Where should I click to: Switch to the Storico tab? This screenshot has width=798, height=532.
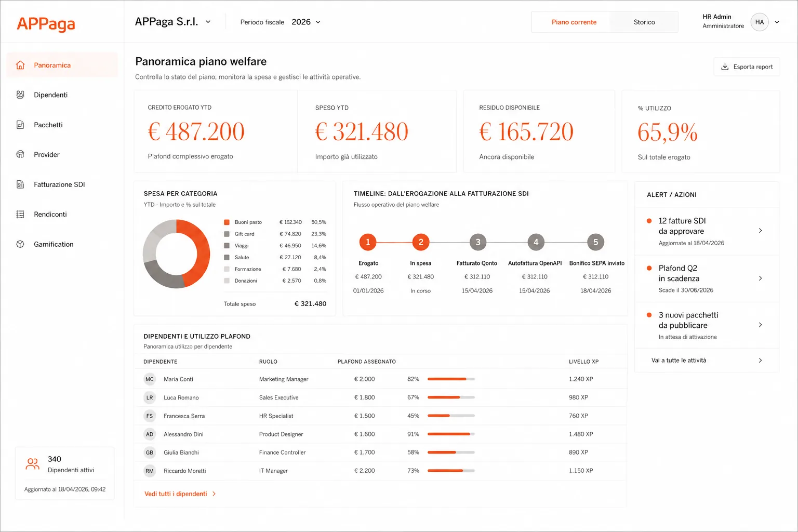click(644, 22)
